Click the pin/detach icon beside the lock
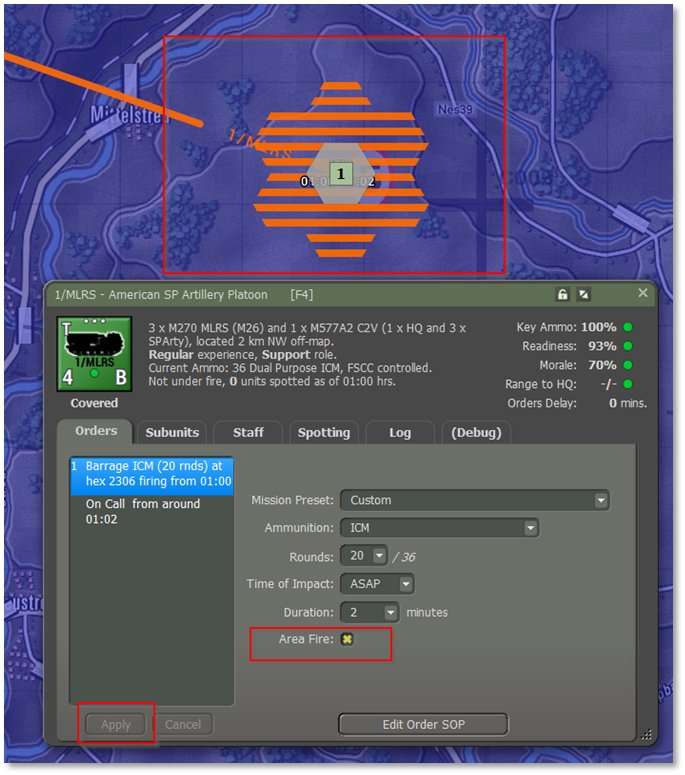 coord(584,294)
